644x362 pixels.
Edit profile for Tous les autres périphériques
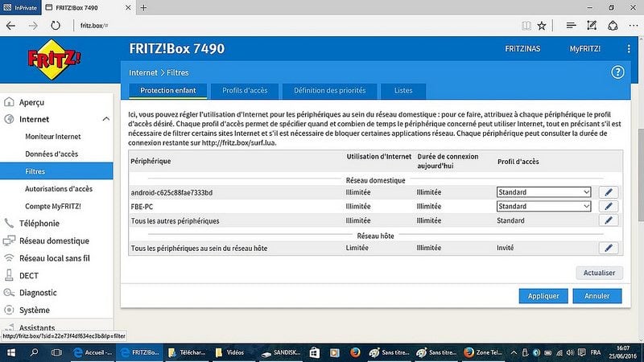tap(609, 220)
